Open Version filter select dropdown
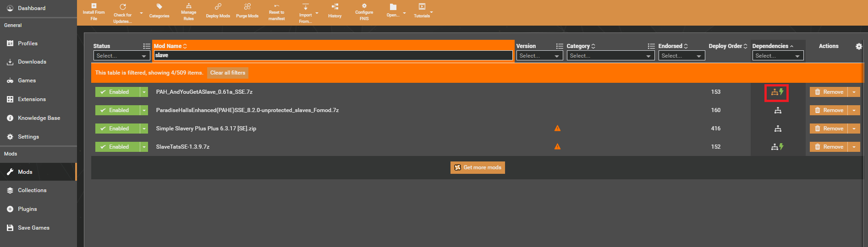Viewport: 868px width, 247px height. click(539, 56)
